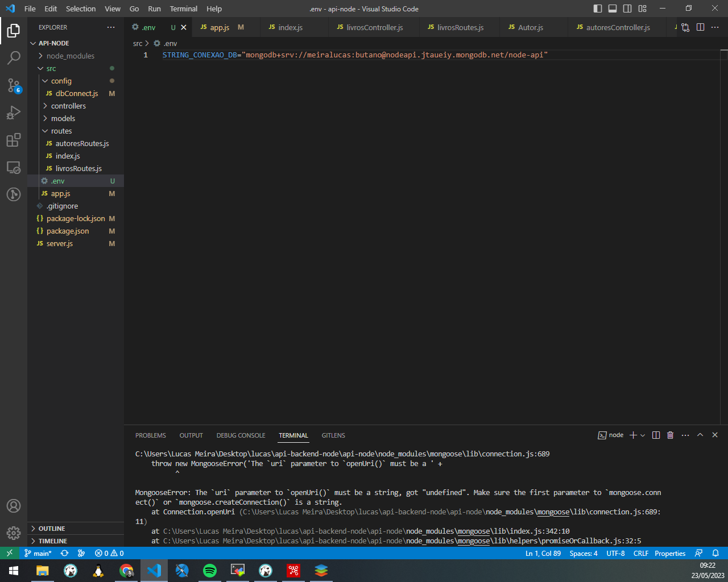Open package.json file in explorer
Screen dimensions: 728x582
[x=76, y=231]
